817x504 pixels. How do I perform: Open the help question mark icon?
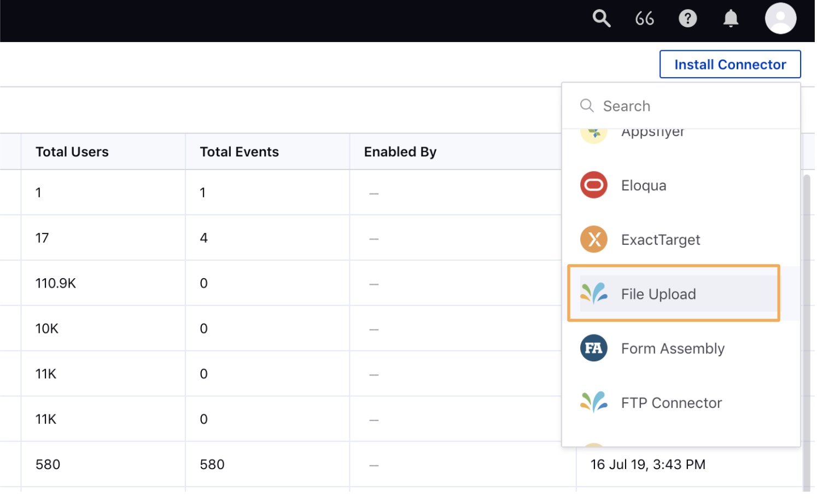click(687, 19)
